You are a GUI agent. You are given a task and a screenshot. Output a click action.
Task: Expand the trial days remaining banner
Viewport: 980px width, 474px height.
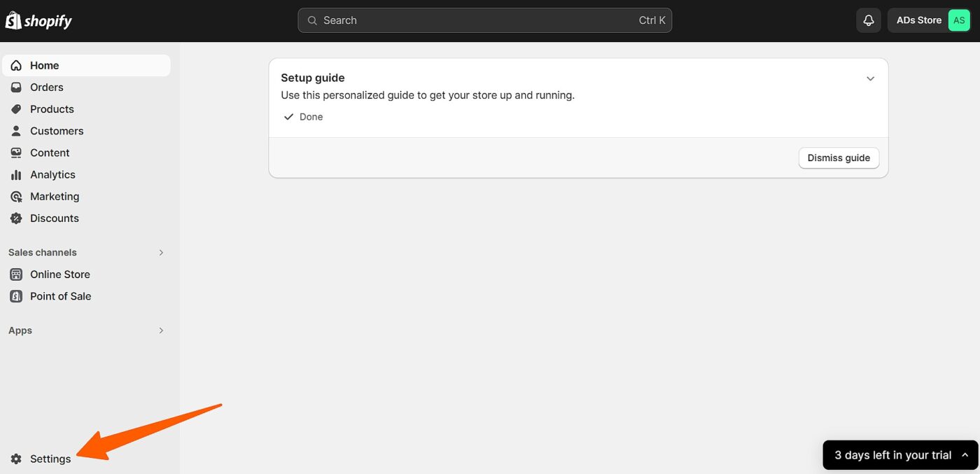point(900,455)
